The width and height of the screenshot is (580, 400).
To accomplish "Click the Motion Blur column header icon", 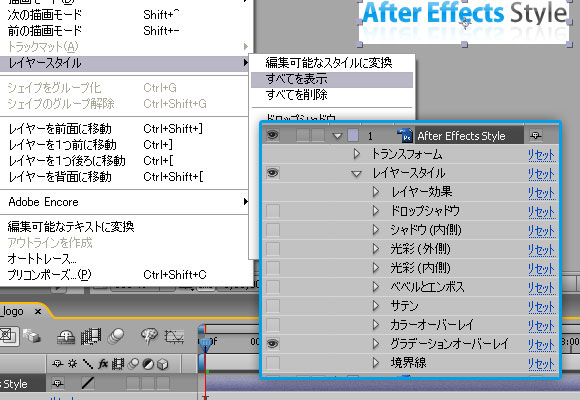I will [133, 364].
